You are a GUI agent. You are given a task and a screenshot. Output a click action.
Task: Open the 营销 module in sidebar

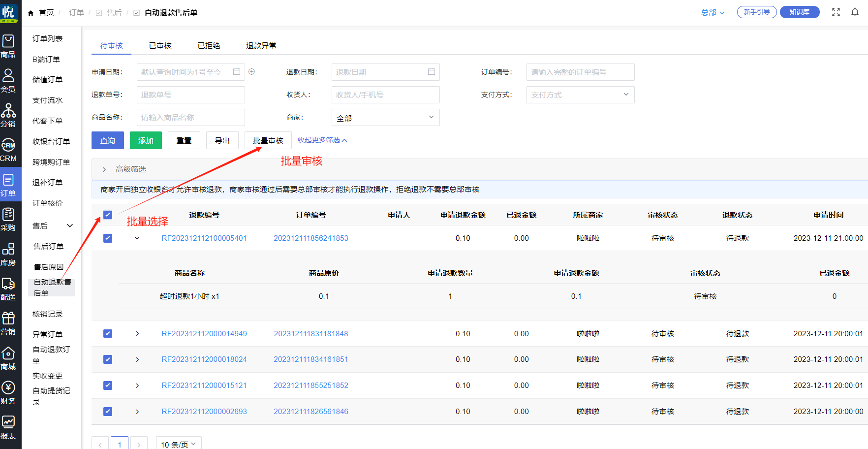pyautogui.click(x=8, y=324)
